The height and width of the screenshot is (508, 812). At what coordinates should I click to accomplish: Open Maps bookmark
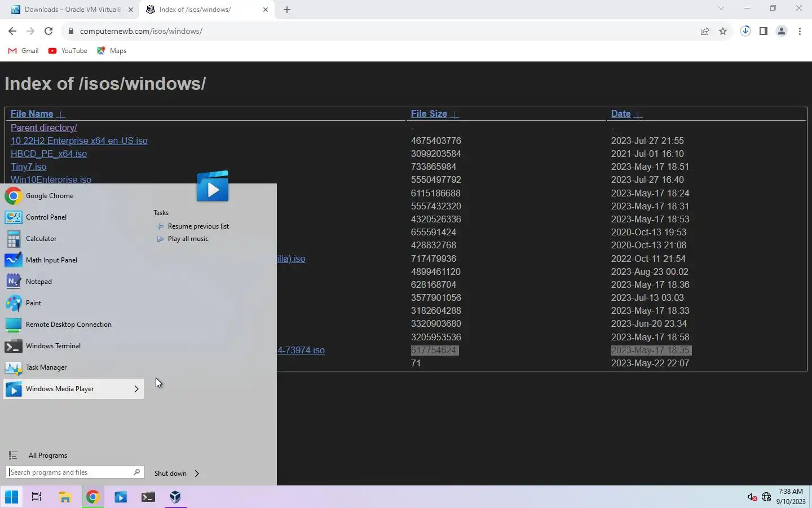[x=112, y=51]
